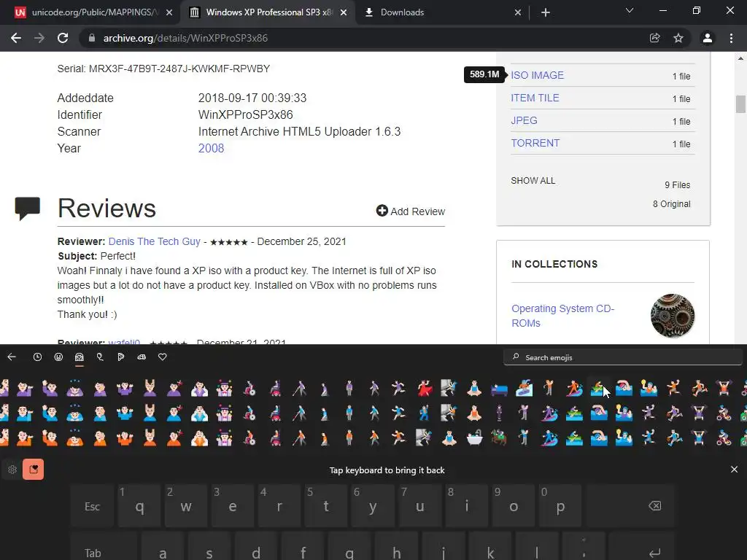Viewport: 747px width, 560px height.
Task: Tap the Esc key on touch keyboard
Action: (92, 506)
